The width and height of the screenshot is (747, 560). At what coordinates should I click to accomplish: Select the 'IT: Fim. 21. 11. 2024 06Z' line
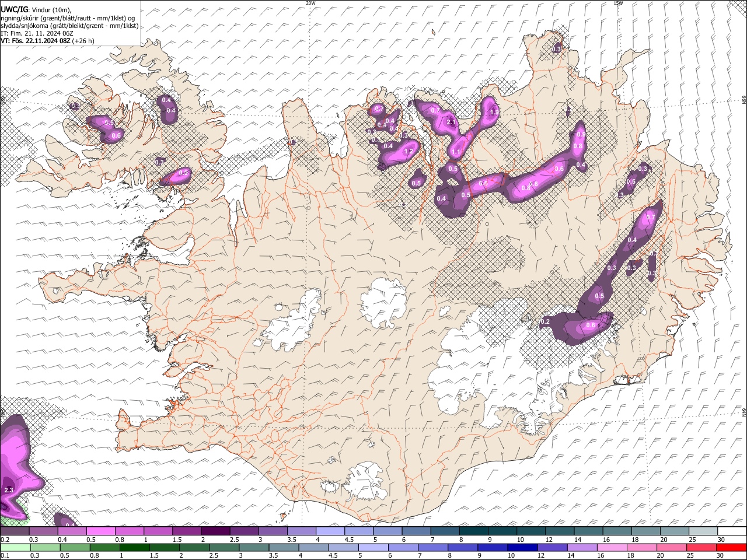[x=37, y=33]
